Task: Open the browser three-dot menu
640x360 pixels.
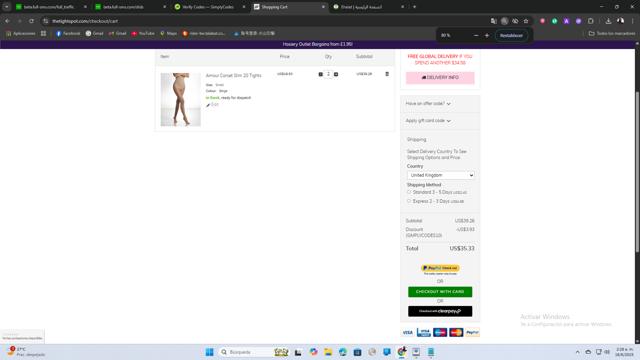Action: pos(633,21)
